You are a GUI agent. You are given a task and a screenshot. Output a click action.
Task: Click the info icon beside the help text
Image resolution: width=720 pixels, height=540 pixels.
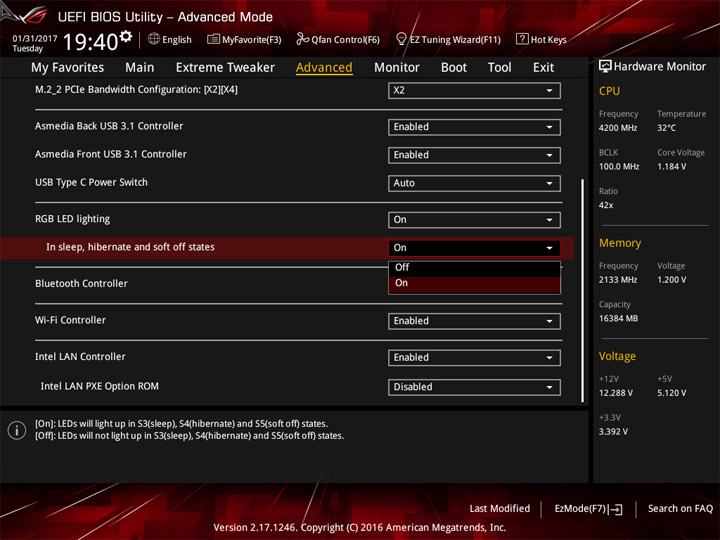pos(17,430)
